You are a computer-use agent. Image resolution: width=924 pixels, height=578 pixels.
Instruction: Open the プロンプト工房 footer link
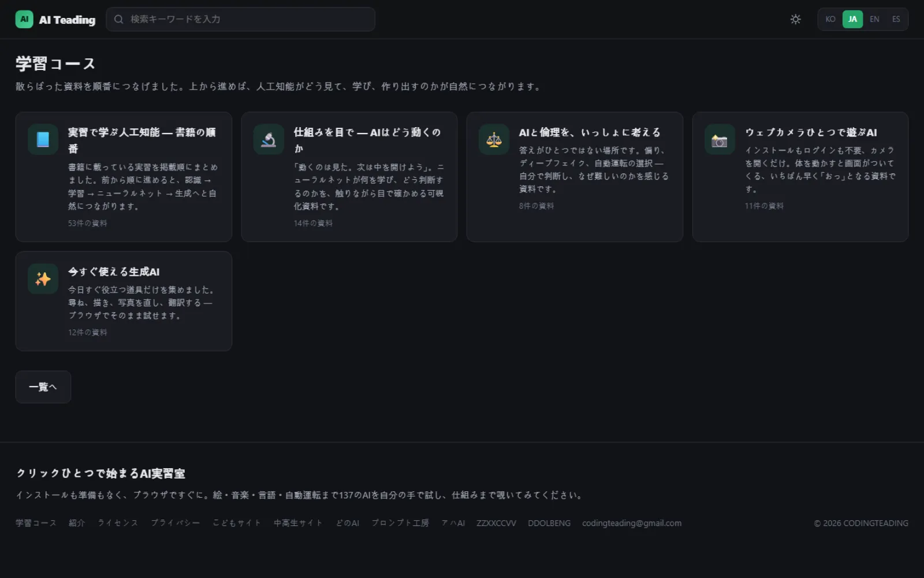tap(400, 523)
